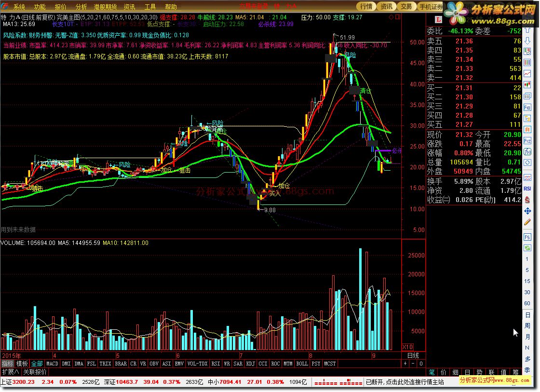Click the X10 volume scale label
Viewport: 540px width, 392px height.
coord(407,347)
